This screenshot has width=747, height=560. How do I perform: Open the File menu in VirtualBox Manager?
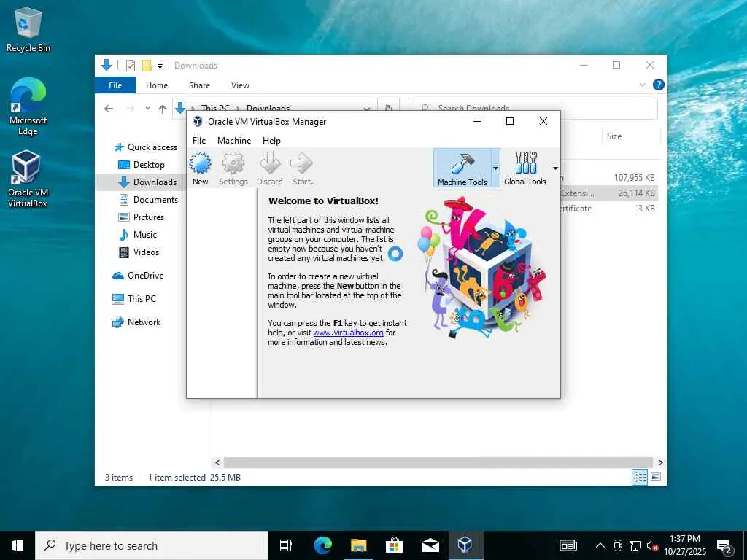[x=199, y=141]
